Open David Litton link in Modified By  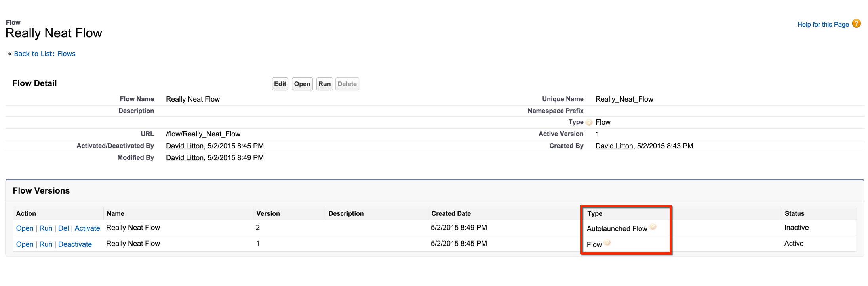click(185, 158)
